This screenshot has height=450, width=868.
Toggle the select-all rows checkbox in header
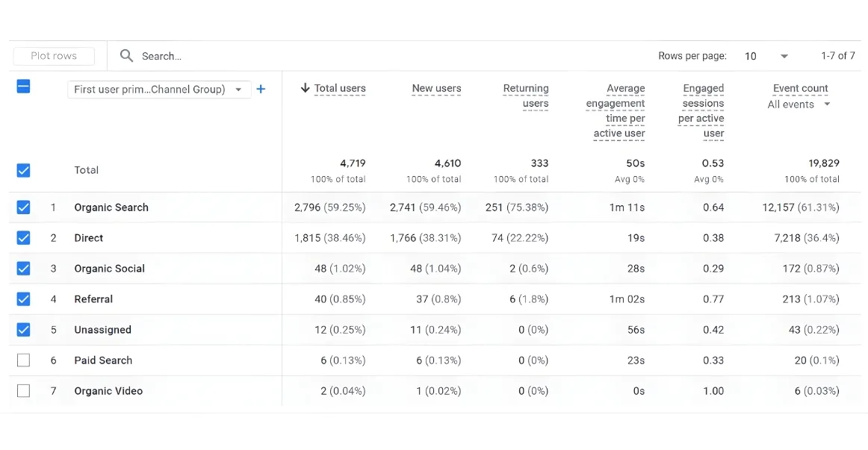pos(23,87)
